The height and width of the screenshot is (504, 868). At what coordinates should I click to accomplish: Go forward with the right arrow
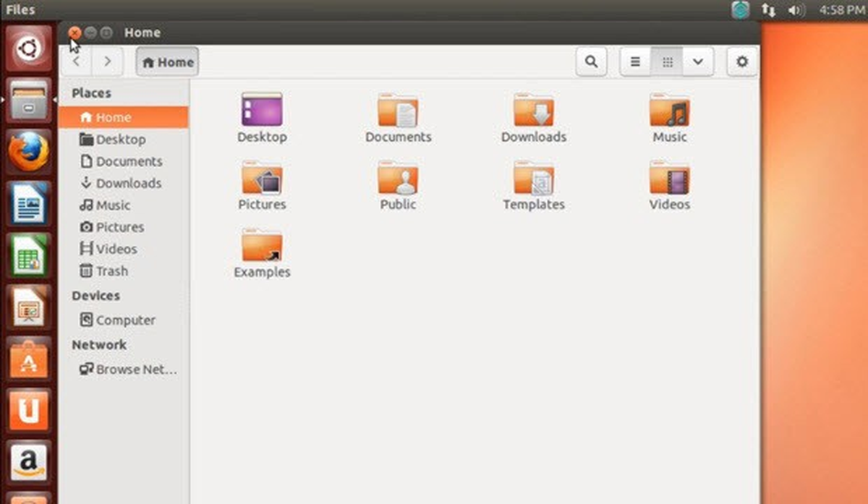(107, 62)
